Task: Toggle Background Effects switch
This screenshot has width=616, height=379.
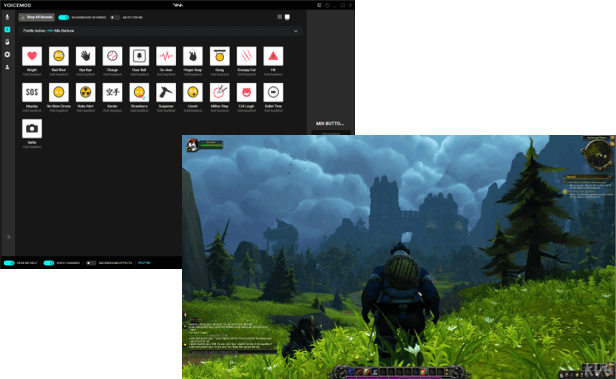Action: click(91, 263)
